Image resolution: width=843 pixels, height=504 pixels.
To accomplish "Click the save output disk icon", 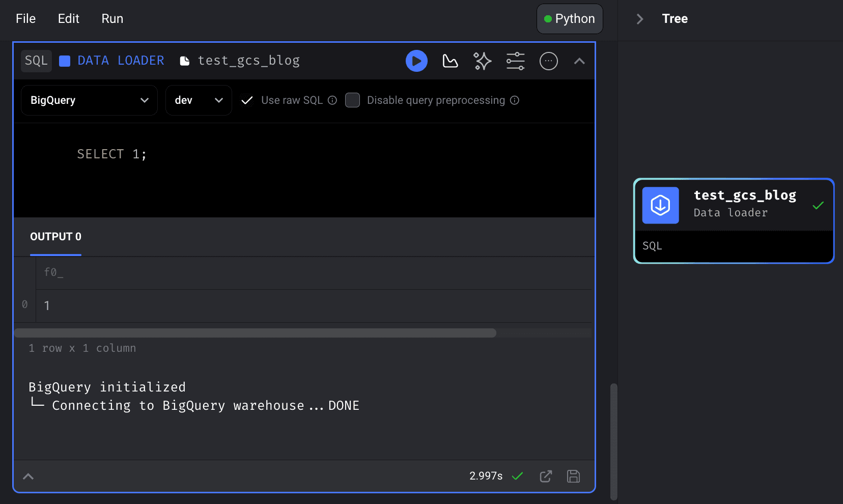I will [x=574, y=477].
